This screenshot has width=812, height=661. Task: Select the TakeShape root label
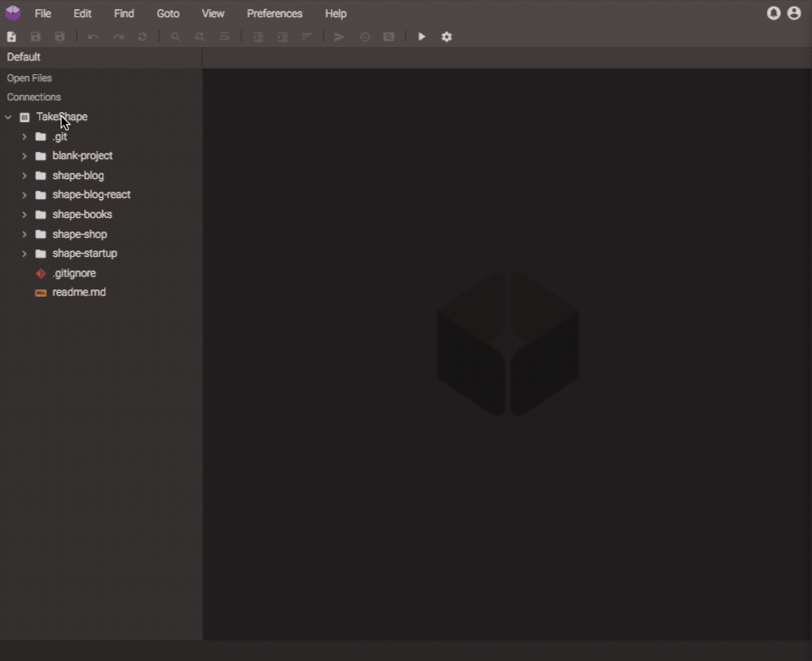click(x=61, y=117)
